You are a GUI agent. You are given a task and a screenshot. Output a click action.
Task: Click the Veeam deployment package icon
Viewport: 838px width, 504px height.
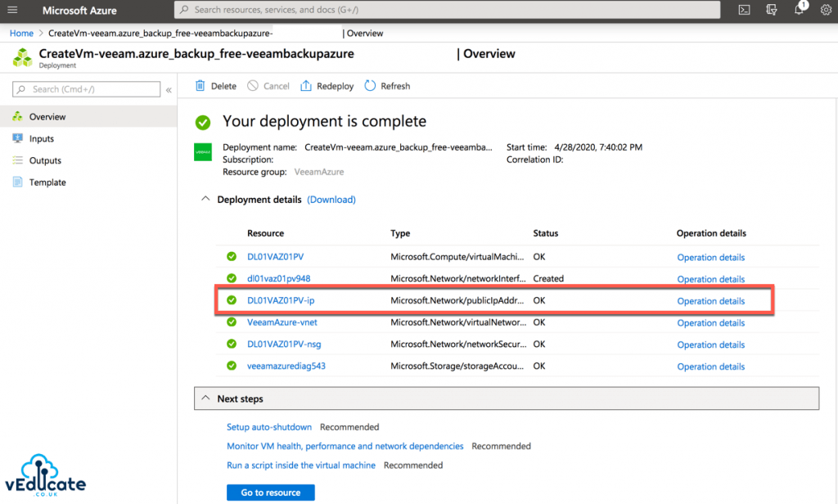(202, 152)
